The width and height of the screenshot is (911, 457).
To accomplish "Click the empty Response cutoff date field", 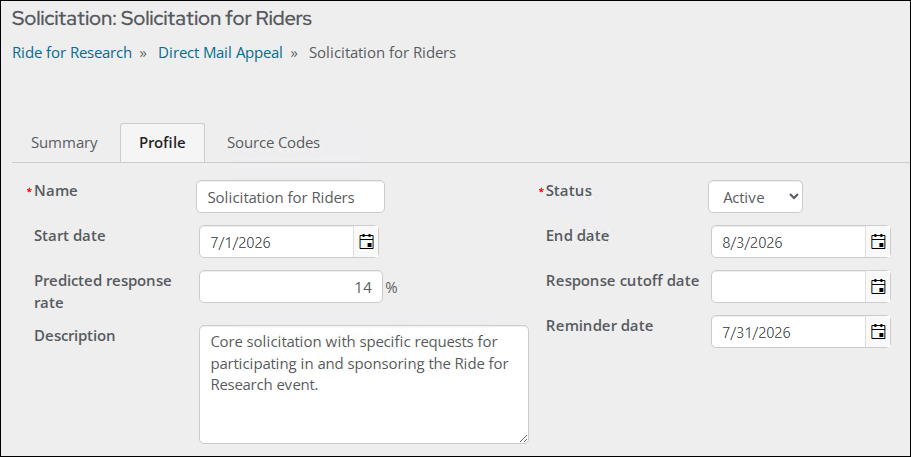I will point(788,287).
